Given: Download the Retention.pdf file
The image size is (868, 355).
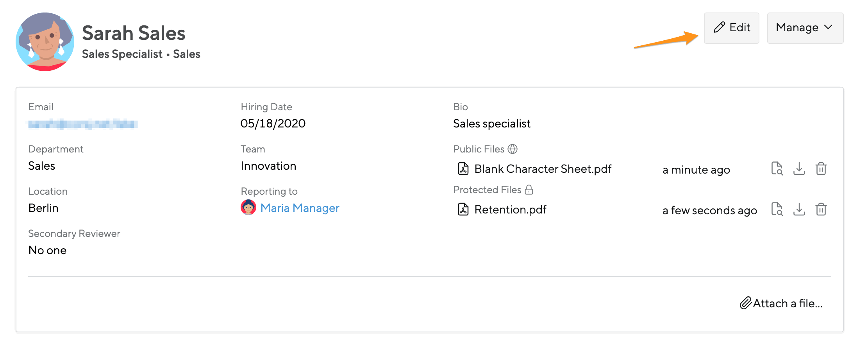Looking at the screenshot, I should click(x=799, y=210).
